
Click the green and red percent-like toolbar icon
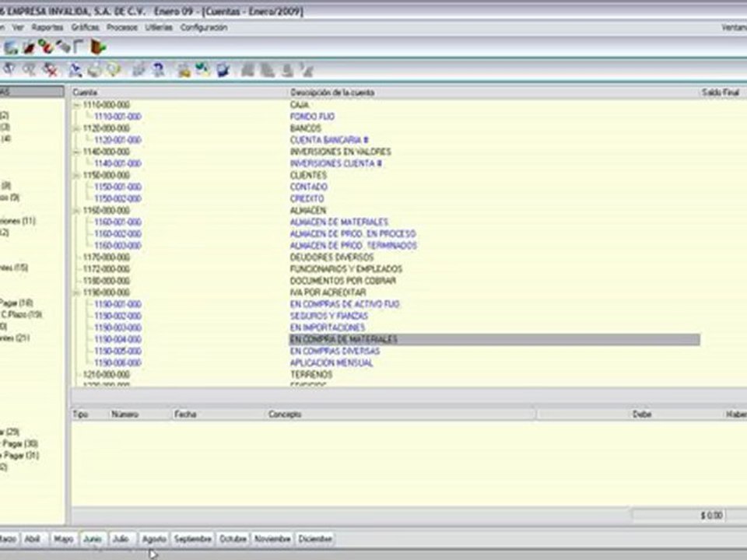pos(46,47)
